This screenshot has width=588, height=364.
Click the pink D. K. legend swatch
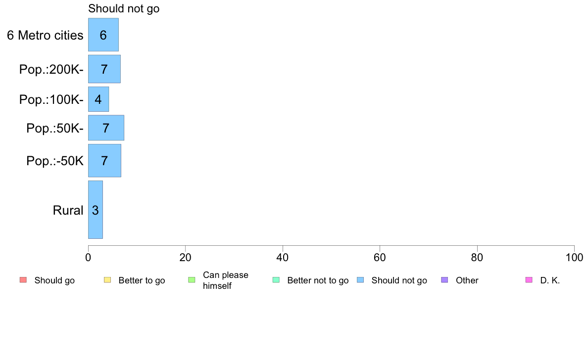(529, 280)
